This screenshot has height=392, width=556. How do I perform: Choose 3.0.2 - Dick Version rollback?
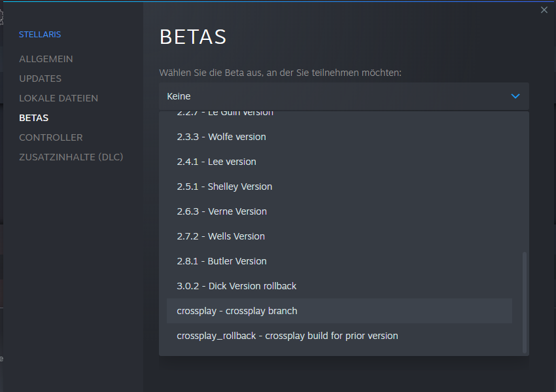(339, 286)
